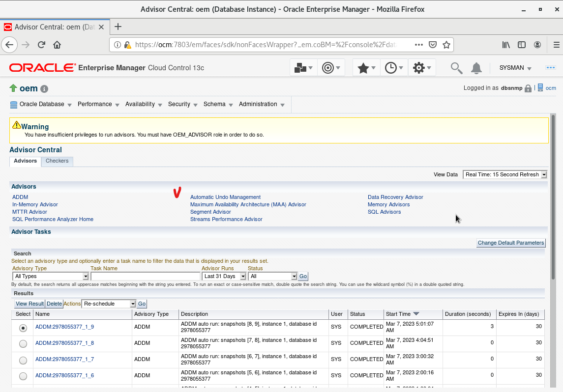This screenshot has height=392, width=563.
Task: Open the Schema menu
Action: click(218, 104)
